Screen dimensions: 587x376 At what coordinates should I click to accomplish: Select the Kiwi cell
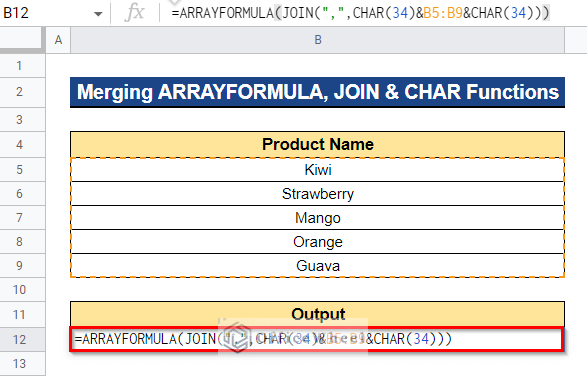click(317, 170)
